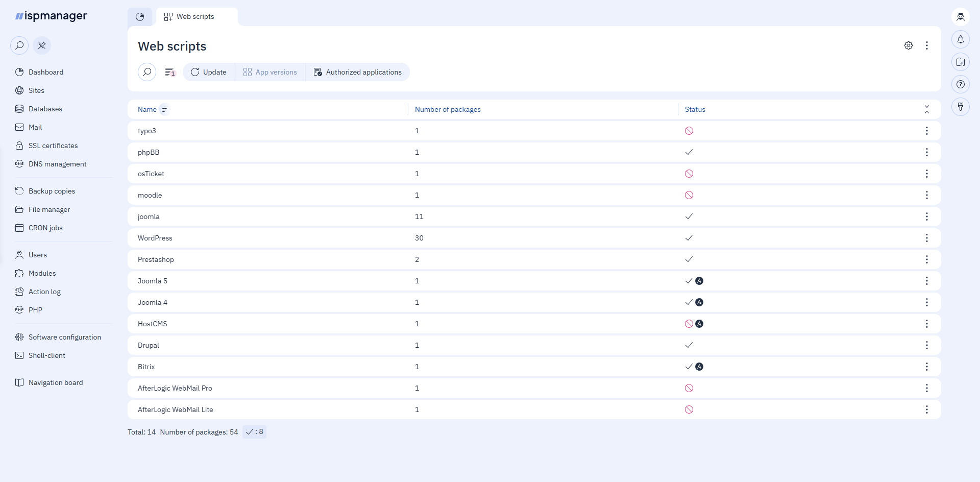980x482 pixels.
Task: Sort by Name column header
Action: pos(147,109)
